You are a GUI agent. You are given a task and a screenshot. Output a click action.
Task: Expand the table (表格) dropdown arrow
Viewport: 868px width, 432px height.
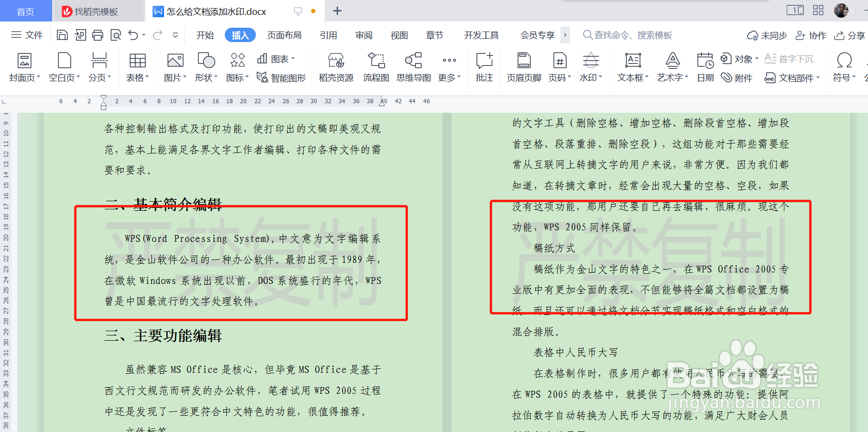tap(147, 77)
